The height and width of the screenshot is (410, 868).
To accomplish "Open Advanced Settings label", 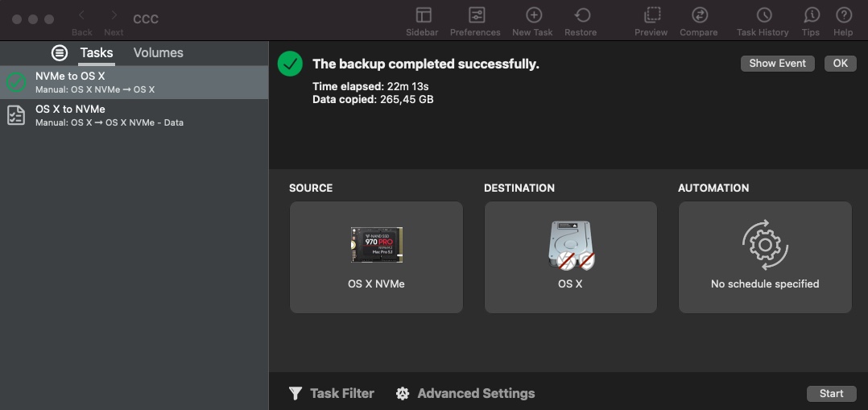I will click(476, 393).
